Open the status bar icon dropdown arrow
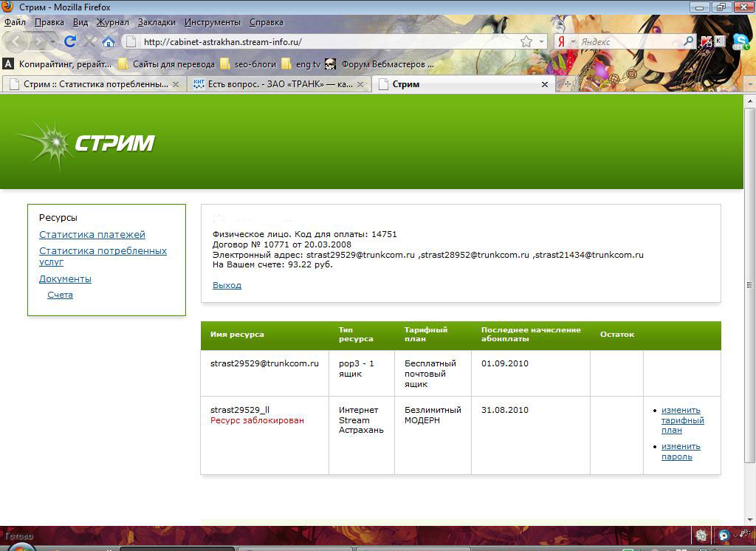756x551 pixels. pos(735,535)
